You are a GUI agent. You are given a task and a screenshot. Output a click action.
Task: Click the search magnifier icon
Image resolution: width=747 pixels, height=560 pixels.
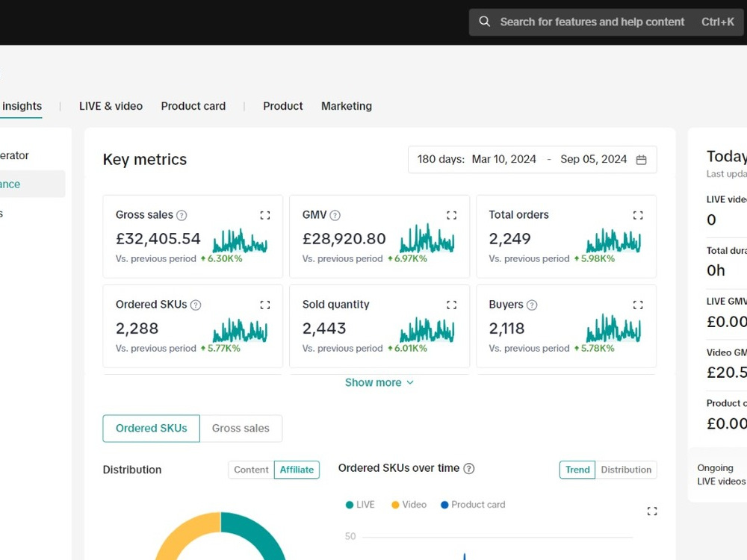tap(484, 22)
